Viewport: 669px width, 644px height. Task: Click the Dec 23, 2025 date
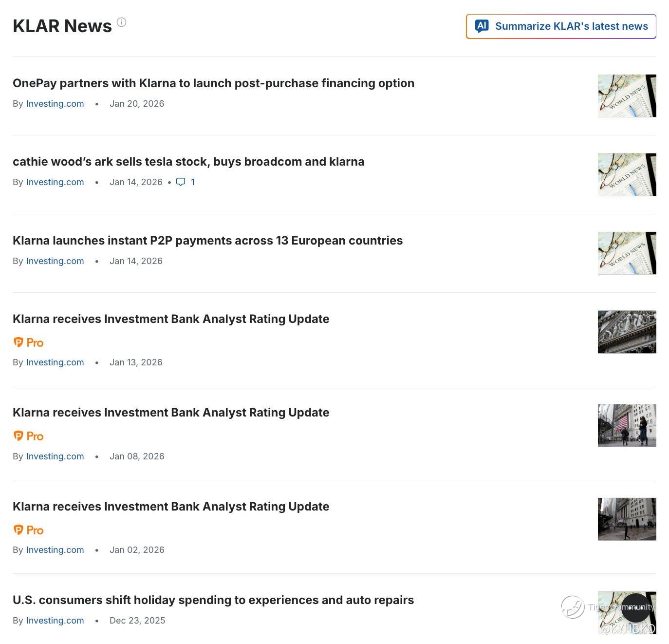137,621
